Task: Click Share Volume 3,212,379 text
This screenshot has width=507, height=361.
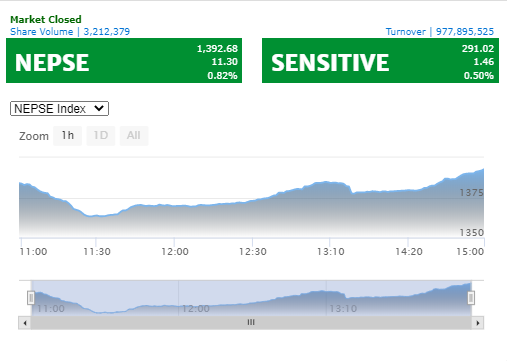Action: click(70, 32)
